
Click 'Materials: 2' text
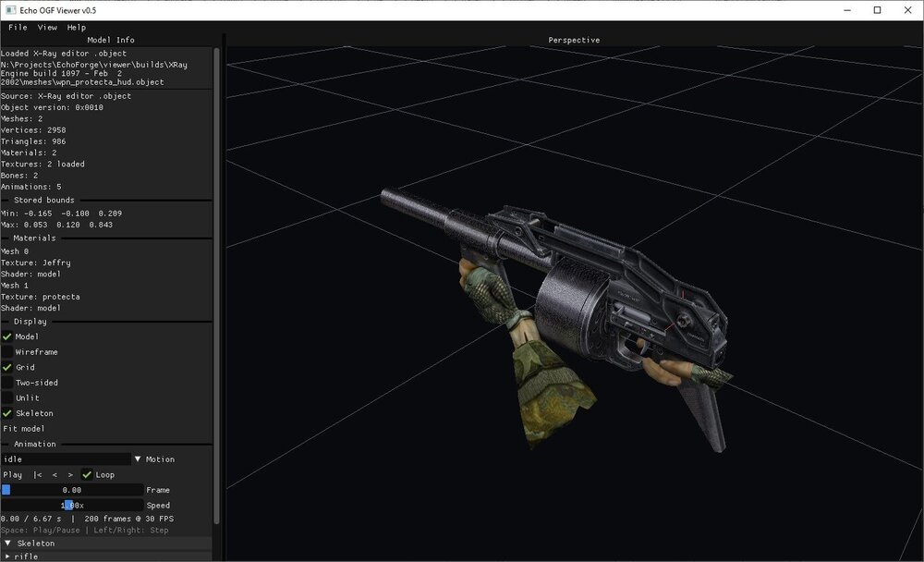coord(29,153)
